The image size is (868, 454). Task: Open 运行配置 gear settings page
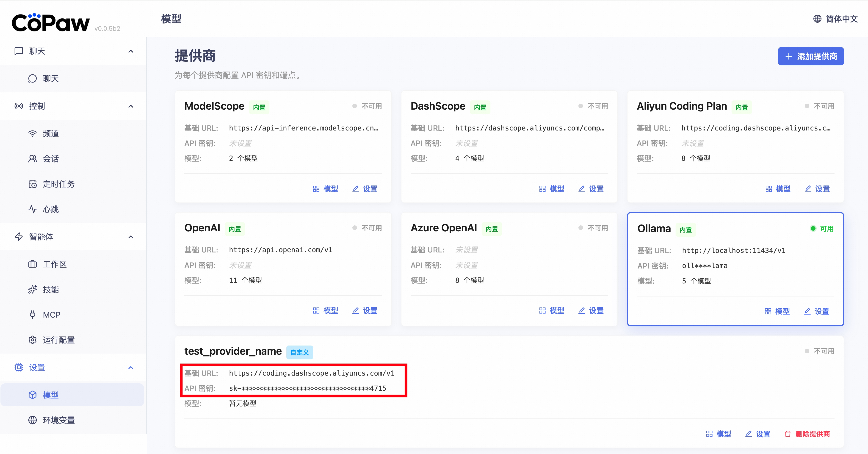[x=58, y=340]
